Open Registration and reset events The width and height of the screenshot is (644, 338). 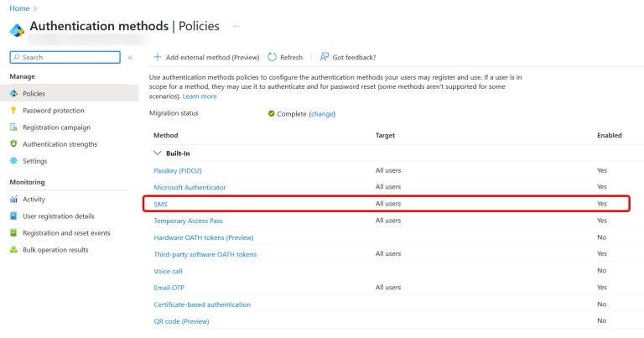[x=66, y=233]
